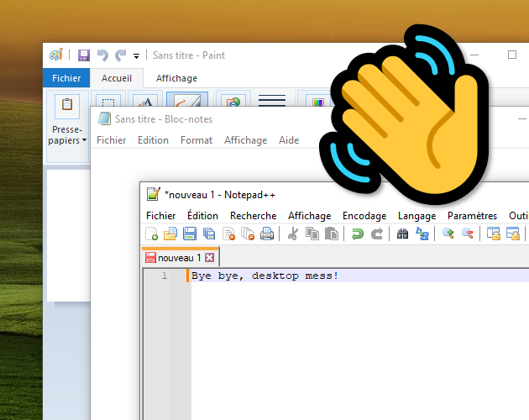Click Zoom In magnifier in Notepad++
The image size is (529, 420).
448,234
